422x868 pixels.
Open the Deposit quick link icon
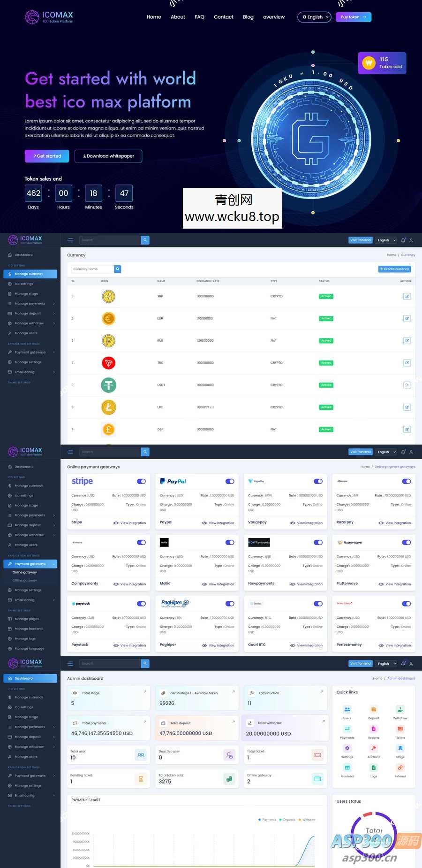(x=374, y=710)
